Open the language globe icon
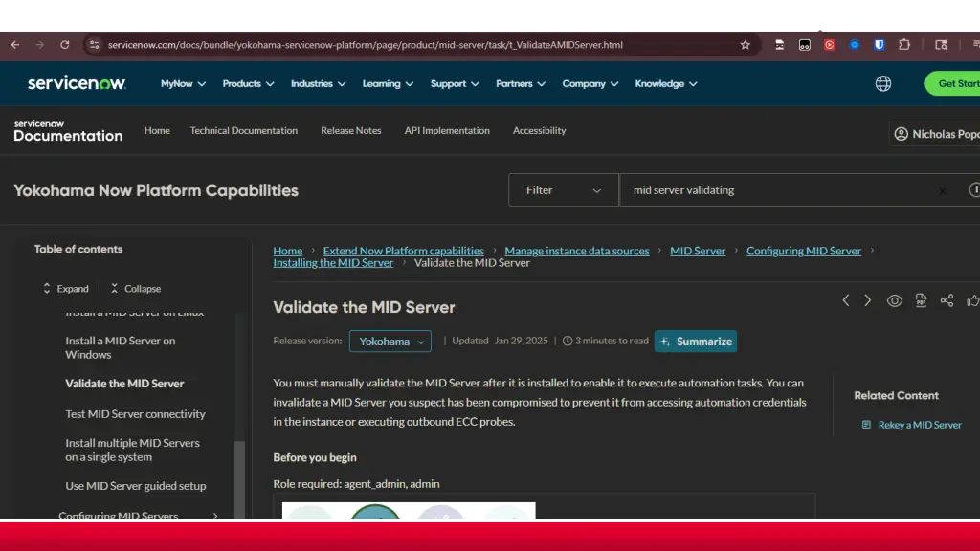980x551 pixels. click(x=883, y=84)
